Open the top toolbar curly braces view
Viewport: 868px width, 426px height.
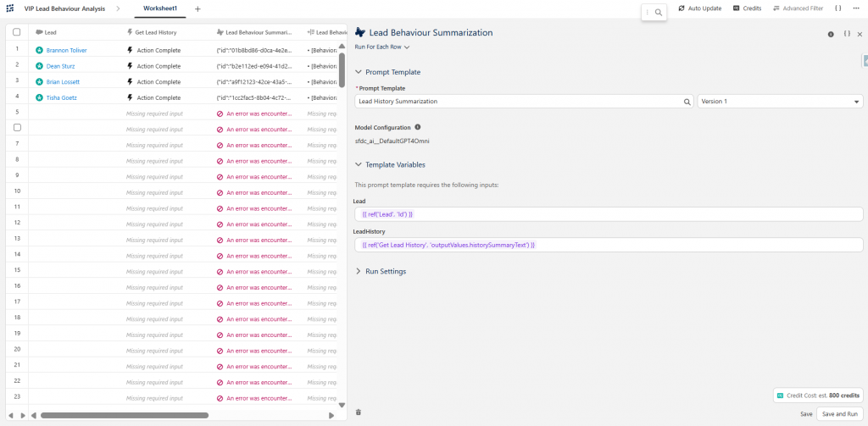(x=838, y=8)
